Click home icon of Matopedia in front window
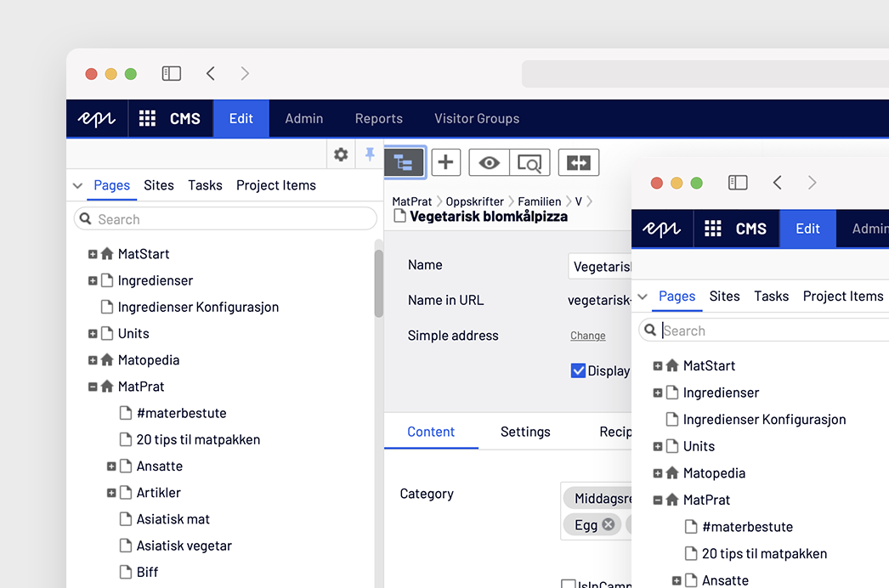The width and height of the screenshot is (889, 588). click(x=672, y=472)
